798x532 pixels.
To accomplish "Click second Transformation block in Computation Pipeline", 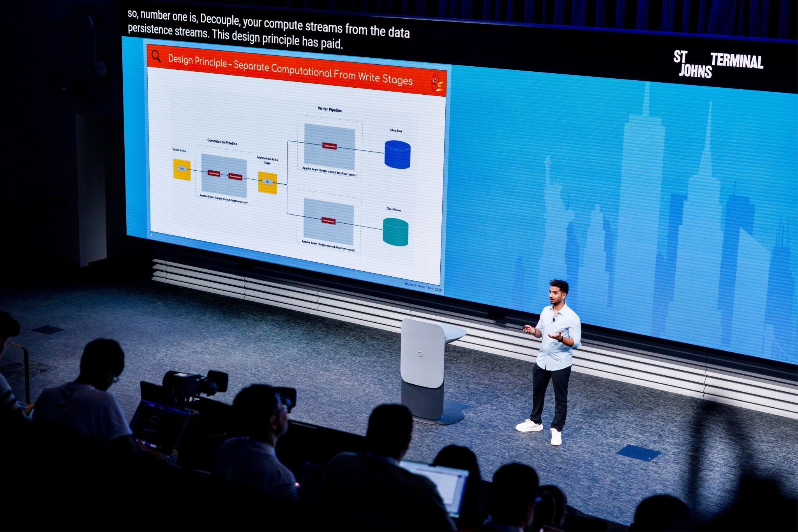I will [x=235, y=177].
